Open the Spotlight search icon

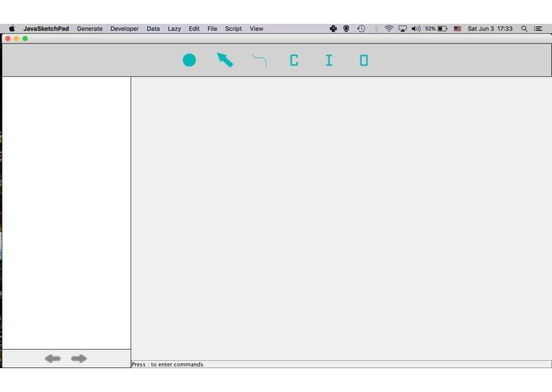click(524, 29)
